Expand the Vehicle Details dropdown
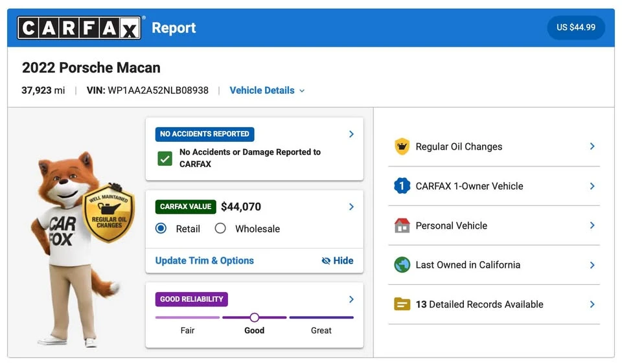622x364 pixels. (x=267, y=91)
